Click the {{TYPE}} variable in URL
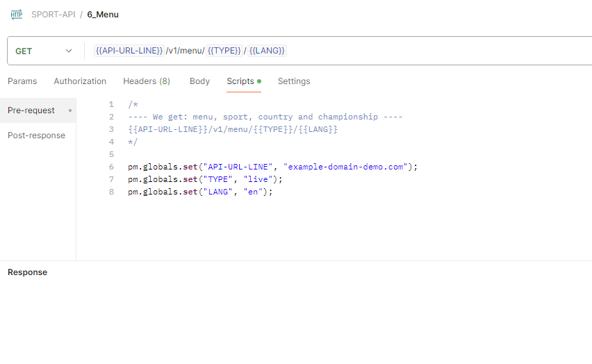The height and width of the screenshot is (364, 592). 224,51
